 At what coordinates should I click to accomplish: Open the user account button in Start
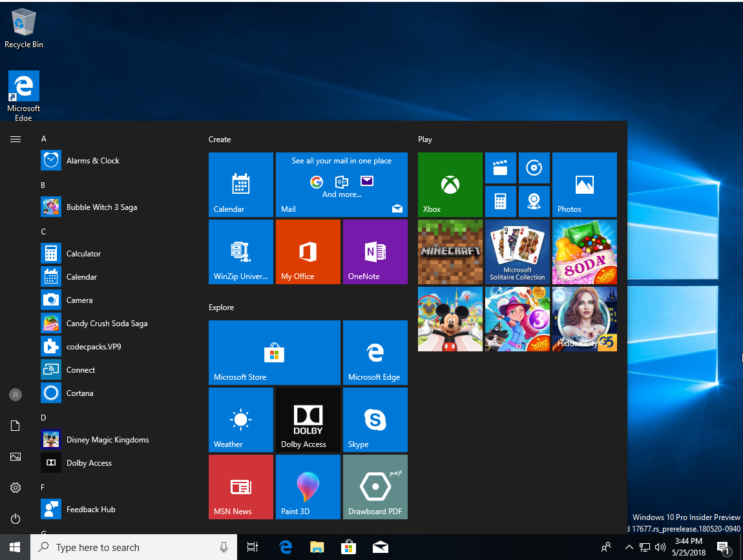tap(15, 394)
